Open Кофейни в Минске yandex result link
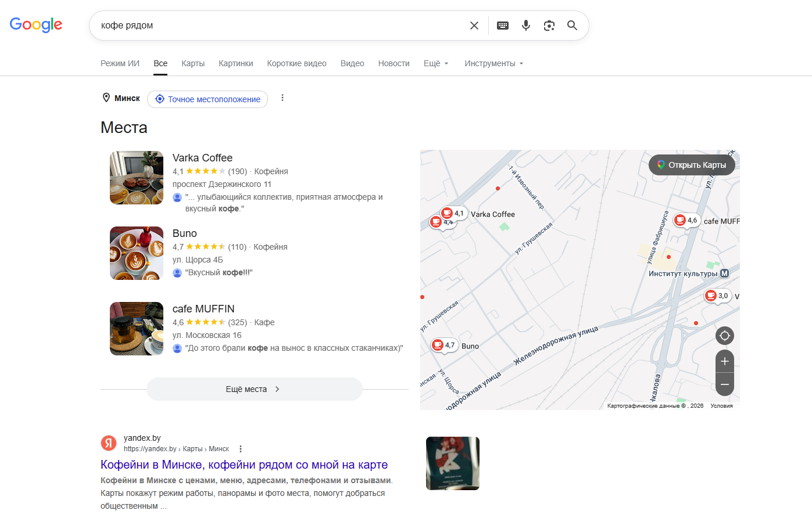The height and width of the screenshot is (518, 812). click(x=244, y=465)
